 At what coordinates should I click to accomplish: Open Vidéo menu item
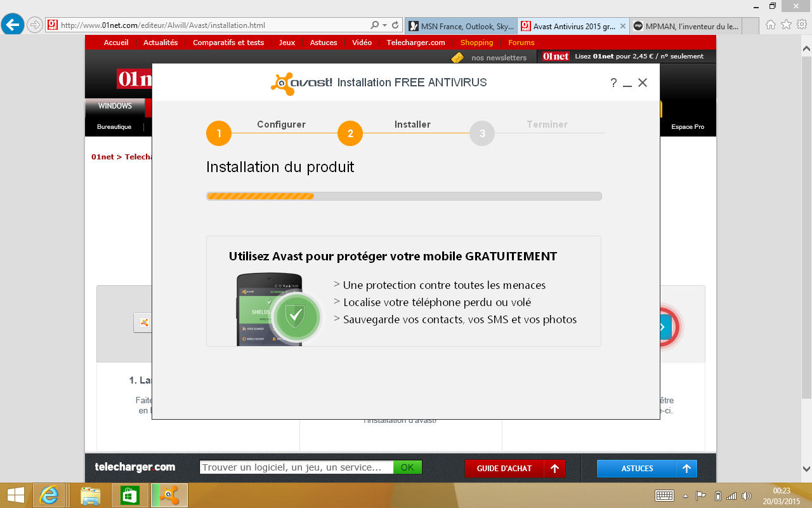pyautogui.click(x=362, y=43)
